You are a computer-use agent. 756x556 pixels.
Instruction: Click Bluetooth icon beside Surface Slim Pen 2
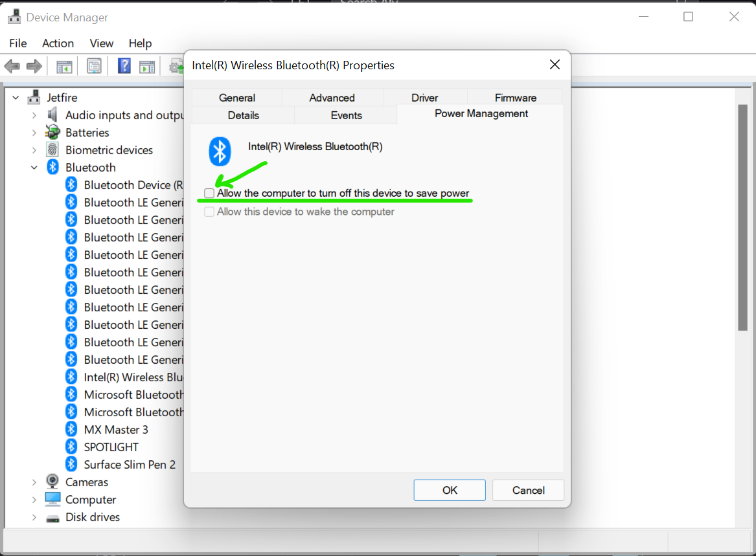tap(71, 464)
